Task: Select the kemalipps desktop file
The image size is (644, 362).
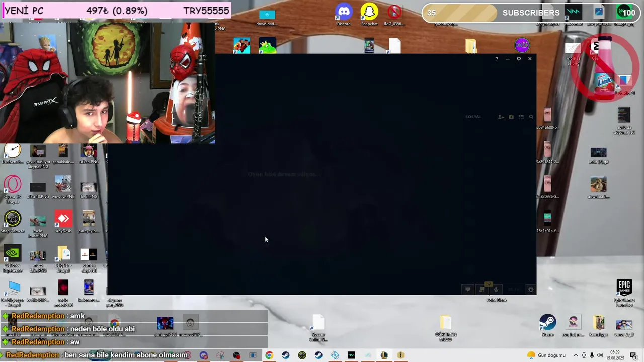Action: (599, 325)
